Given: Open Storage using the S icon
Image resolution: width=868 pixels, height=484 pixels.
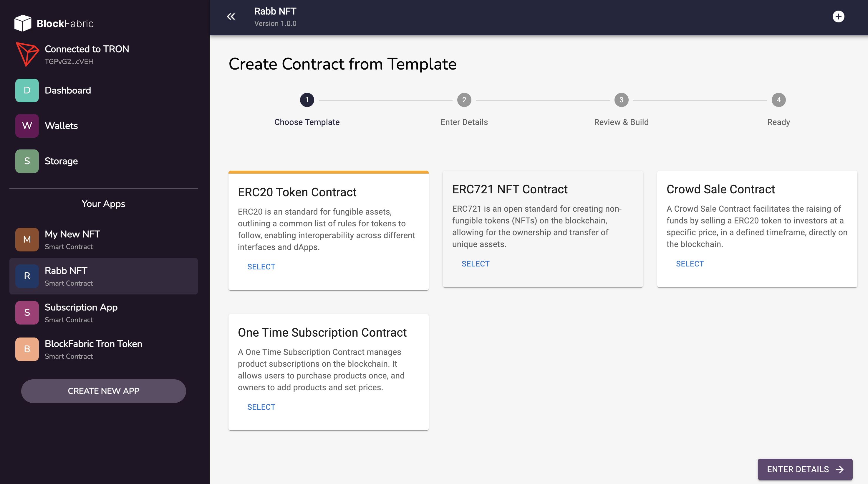Looking at the screenshot, I should [x=26, y=161].
